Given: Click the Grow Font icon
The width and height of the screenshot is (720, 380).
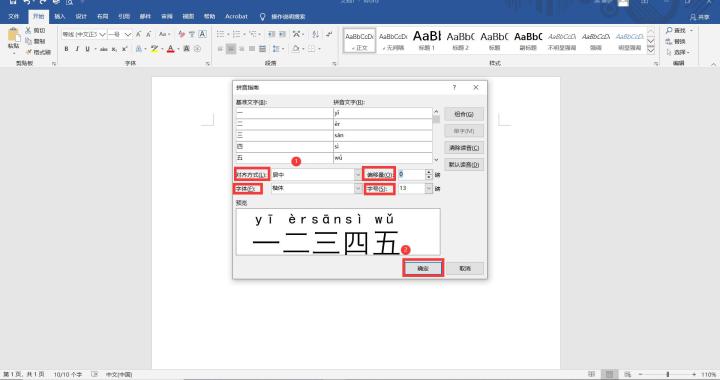Looking at the screenshot, I should 139,34.
